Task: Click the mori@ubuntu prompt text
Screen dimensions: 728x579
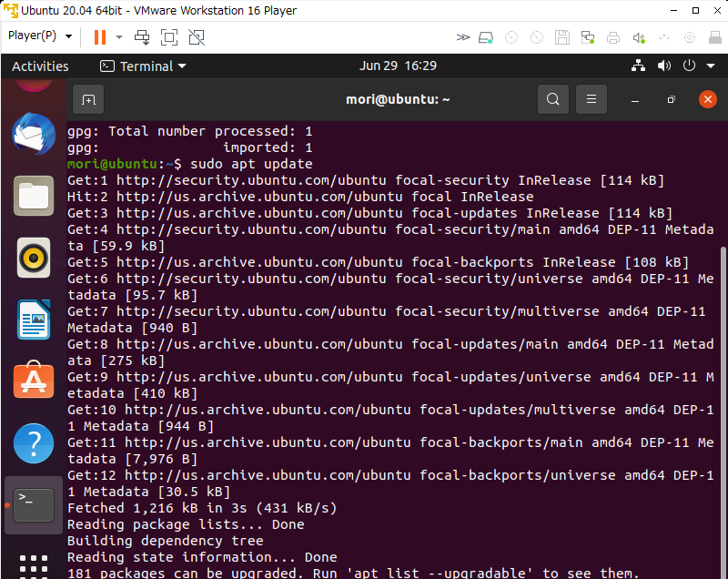Action: (112, 164)
